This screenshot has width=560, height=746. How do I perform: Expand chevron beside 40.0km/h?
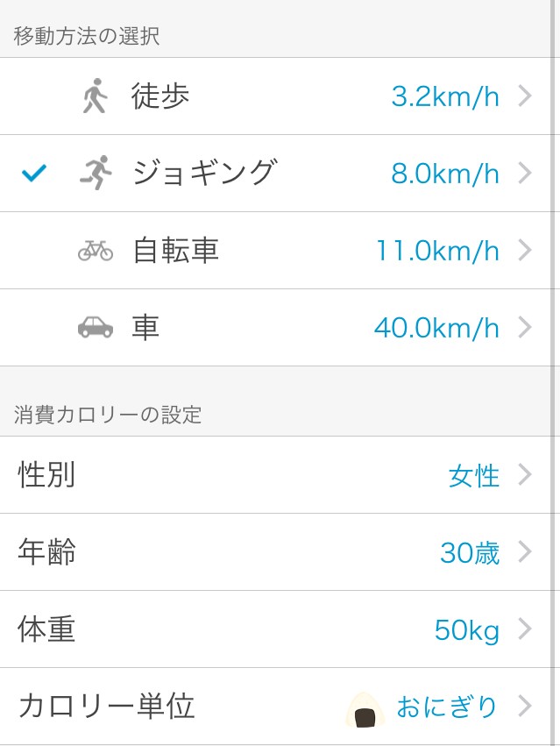pos(525,328)
